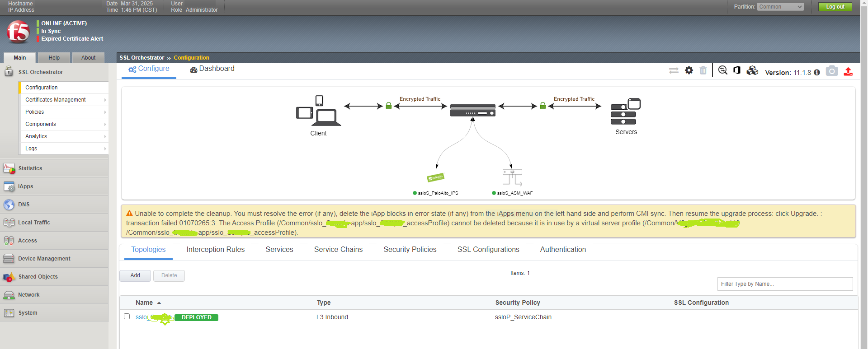This screenshot has height=349, width=868.
Task: Expand the Analytics submenu
Action: (64, 136)
